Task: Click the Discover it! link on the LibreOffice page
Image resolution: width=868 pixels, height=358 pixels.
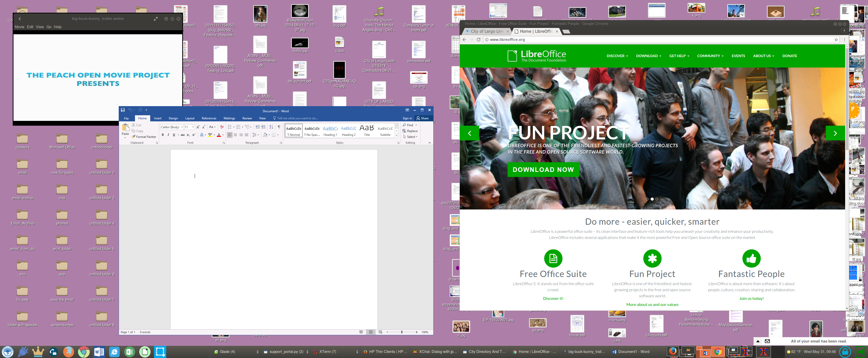Action: click(x=553, y=298)
